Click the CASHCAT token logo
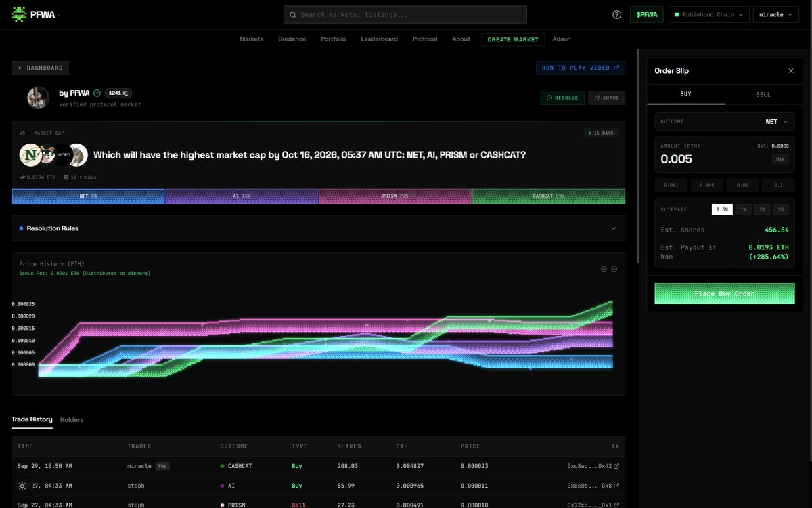 (78, 155)
